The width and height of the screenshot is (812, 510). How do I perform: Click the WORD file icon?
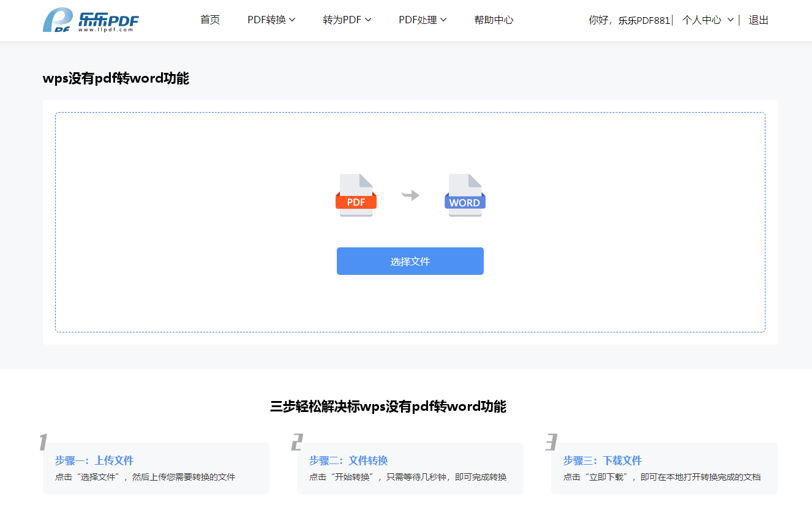(x=465, y=195)
